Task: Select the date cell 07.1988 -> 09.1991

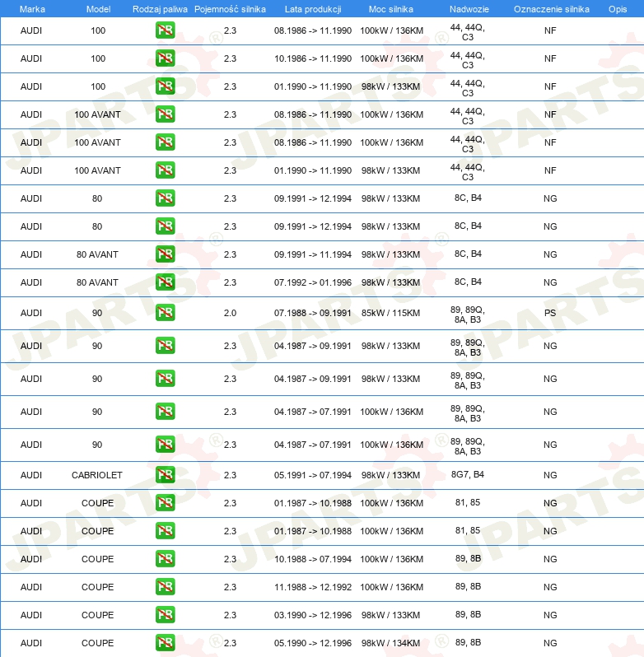Action: [x=313, y=313]
